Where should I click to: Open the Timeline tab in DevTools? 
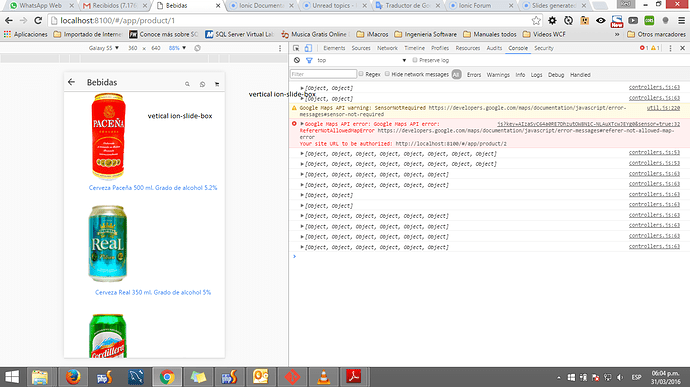[415, 48]
